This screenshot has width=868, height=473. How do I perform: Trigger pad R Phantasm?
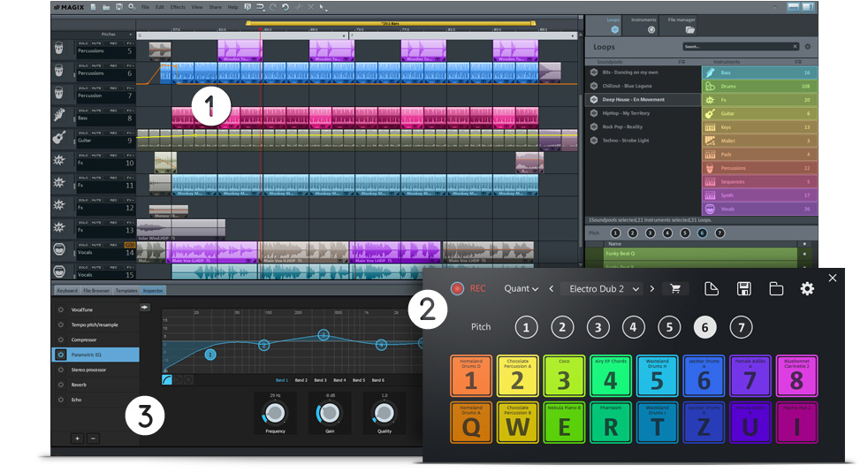tap(611, 423)
